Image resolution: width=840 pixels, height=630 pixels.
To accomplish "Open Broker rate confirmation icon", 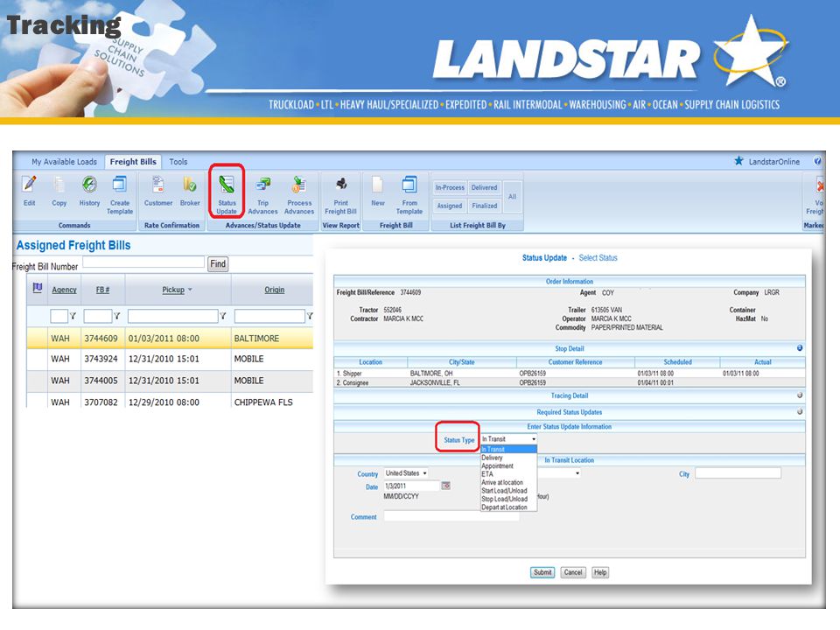I will (190, 185).
